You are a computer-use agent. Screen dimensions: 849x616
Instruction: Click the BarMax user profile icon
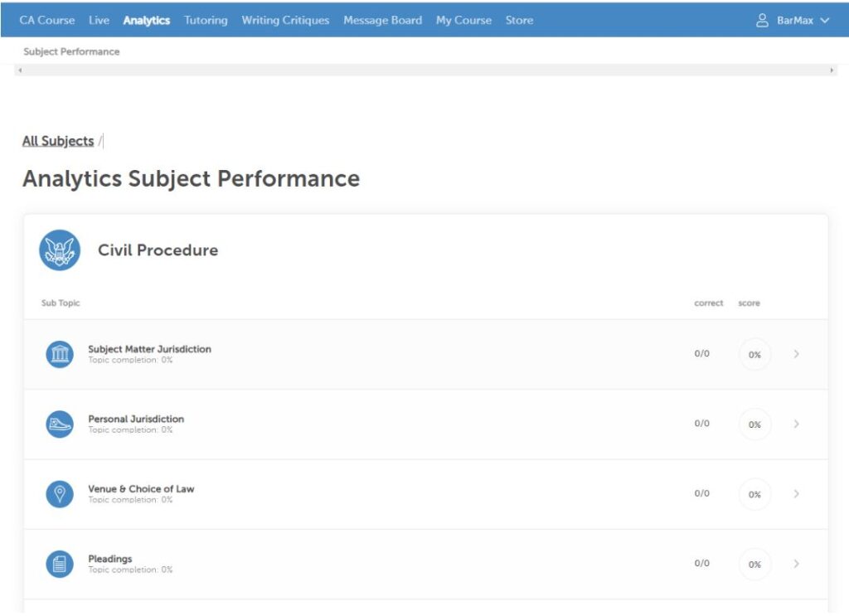(x=762, y=21)
